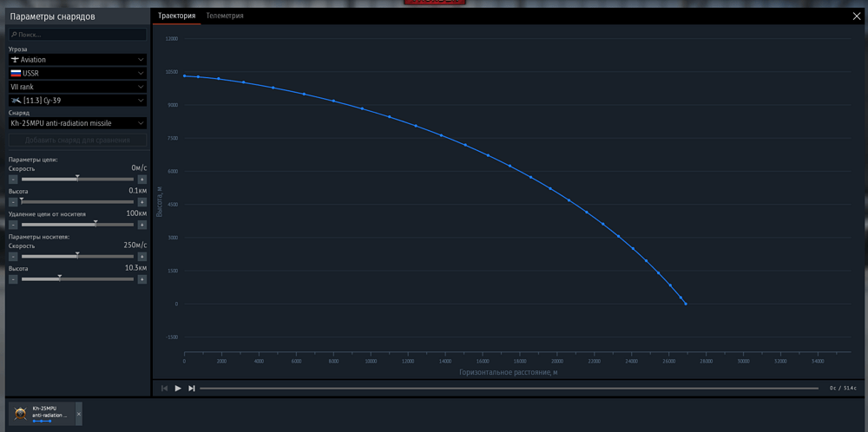Click the plus button for target speed

[x=142, y=180]
